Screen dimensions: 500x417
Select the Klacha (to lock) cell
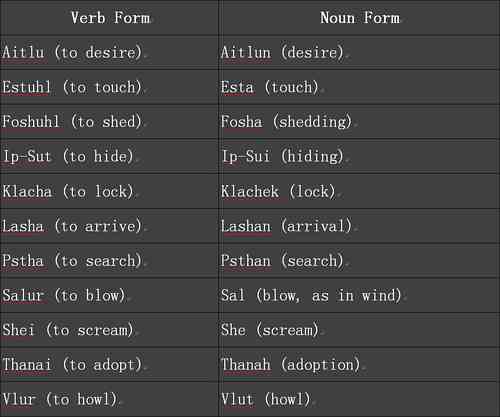(109, 191)
